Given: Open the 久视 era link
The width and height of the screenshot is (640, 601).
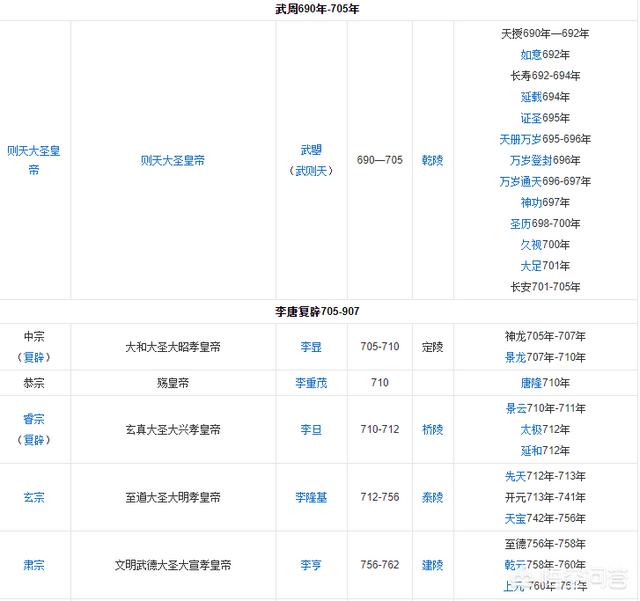Looking at the screenshot, I should tap(531, 245).
